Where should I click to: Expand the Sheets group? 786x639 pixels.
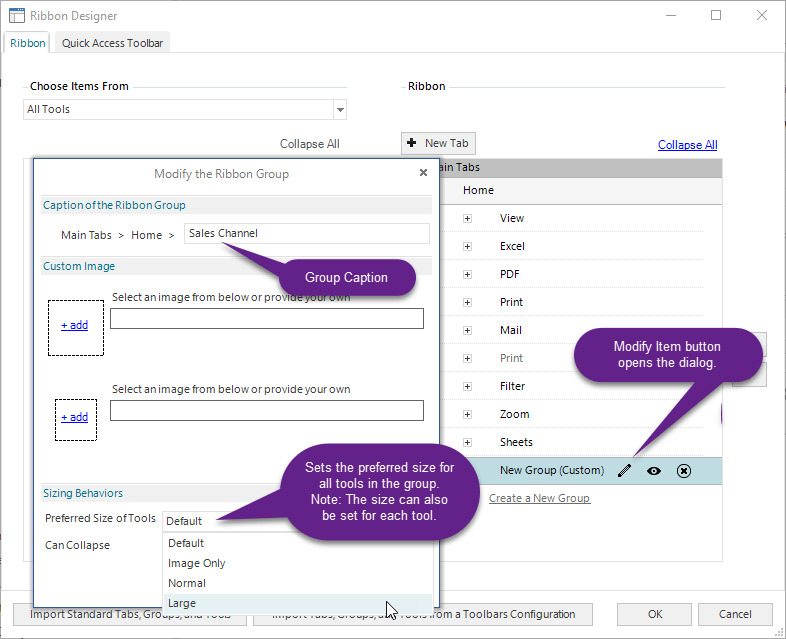467,443
